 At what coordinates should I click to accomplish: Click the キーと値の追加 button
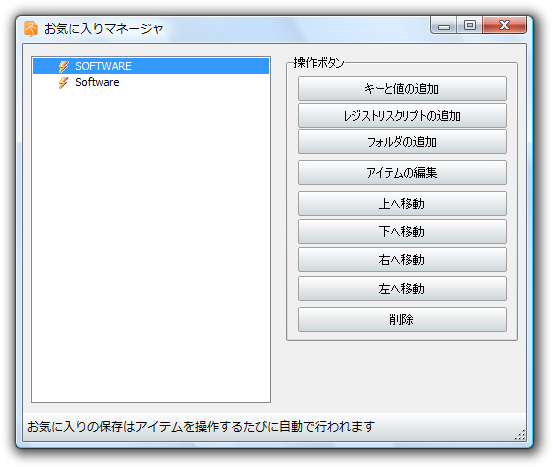click(x=402, y=89)
